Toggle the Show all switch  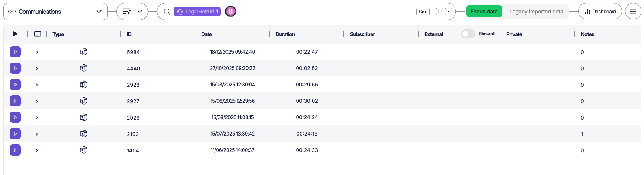(468, 34)
